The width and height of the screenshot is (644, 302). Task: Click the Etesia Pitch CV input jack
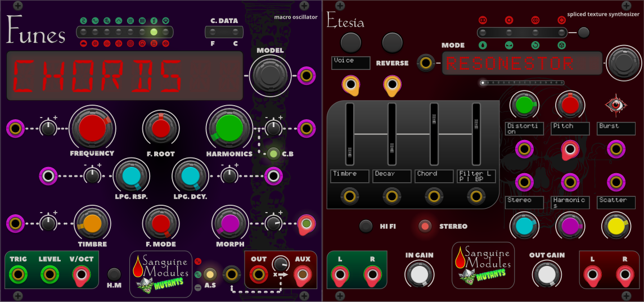[x=569, y=150]
